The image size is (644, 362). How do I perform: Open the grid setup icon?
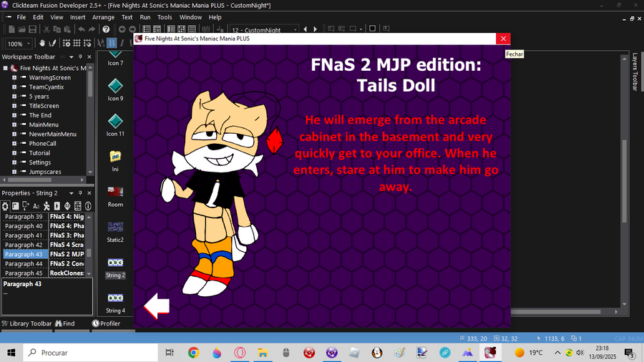66,43
